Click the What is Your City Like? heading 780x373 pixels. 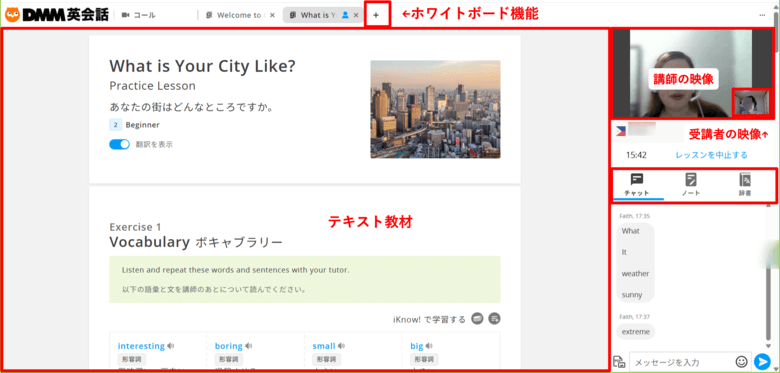pos(202,66)
